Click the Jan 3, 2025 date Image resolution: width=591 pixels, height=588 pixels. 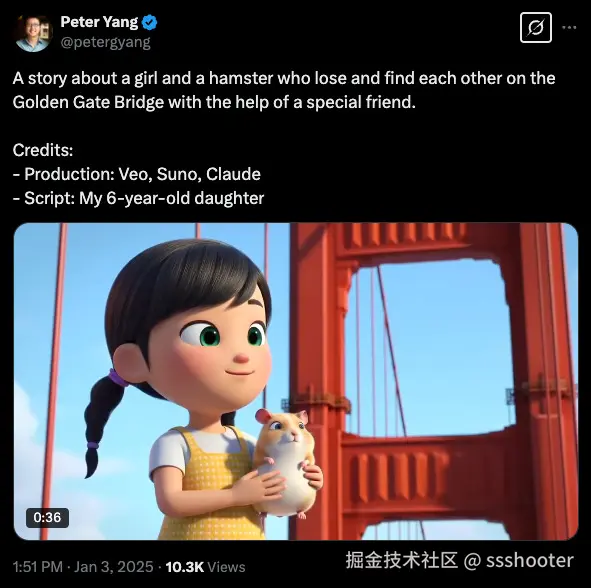[113, 567]
